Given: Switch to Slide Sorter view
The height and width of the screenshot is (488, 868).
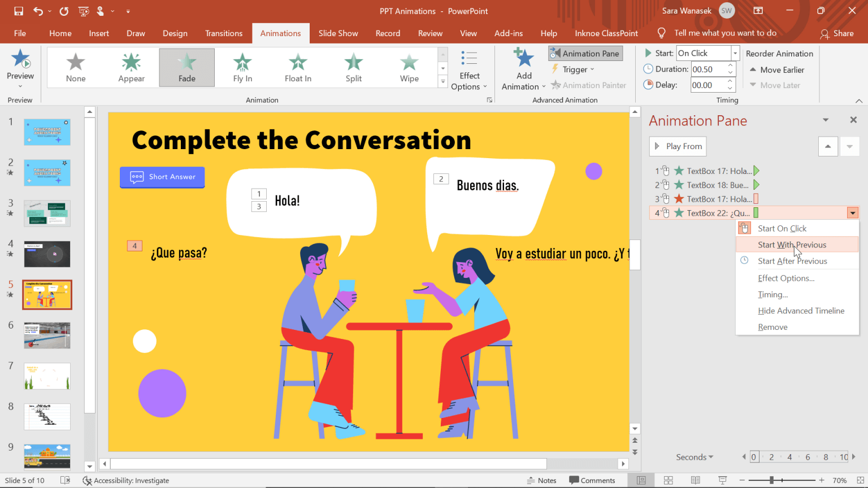Looking at the screenshot, I should point(669,480).
